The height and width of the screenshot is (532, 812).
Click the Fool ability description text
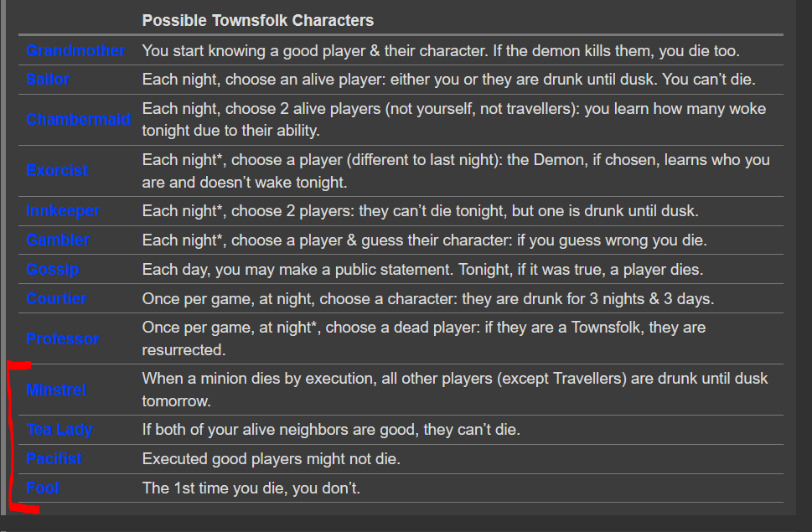pos(251,488)
